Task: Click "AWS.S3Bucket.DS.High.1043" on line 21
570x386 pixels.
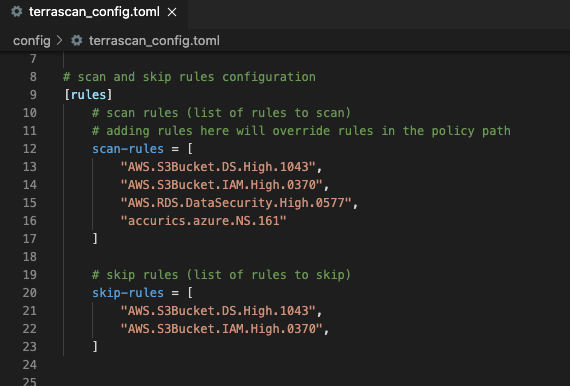Action: pyautogui.click(x=218, y=311)
